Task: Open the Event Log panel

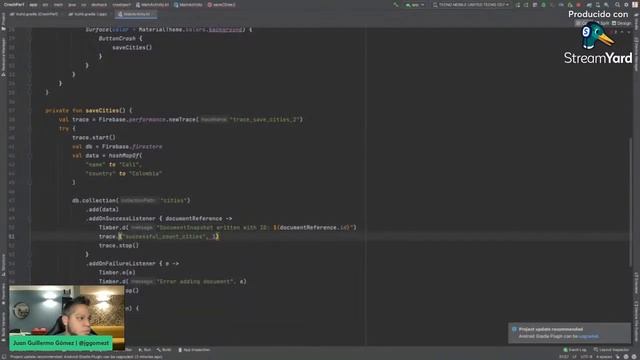Action: [x=575, y=350]
